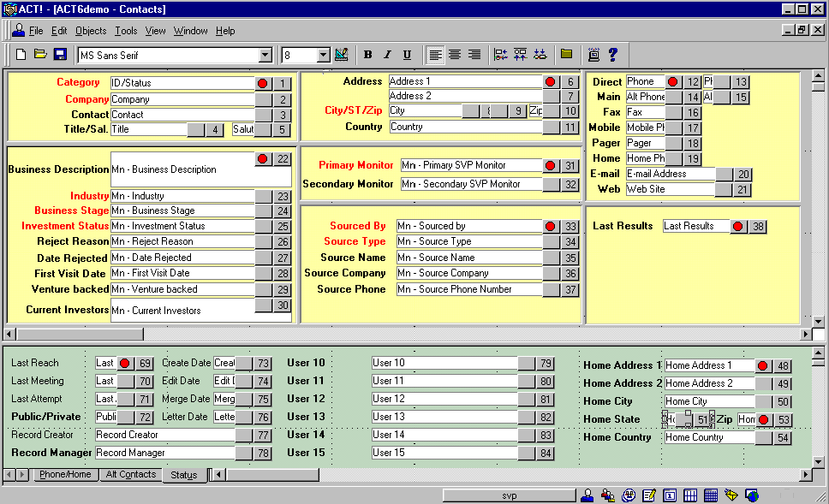
Task: Click the ACT! document icon in menu bar
Action: tap(19, 30)
